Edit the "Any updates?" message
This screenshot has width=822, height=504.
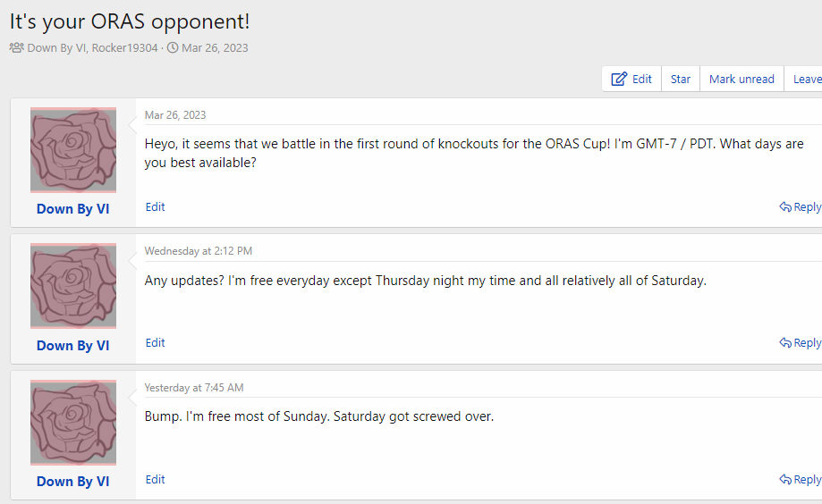156,343
